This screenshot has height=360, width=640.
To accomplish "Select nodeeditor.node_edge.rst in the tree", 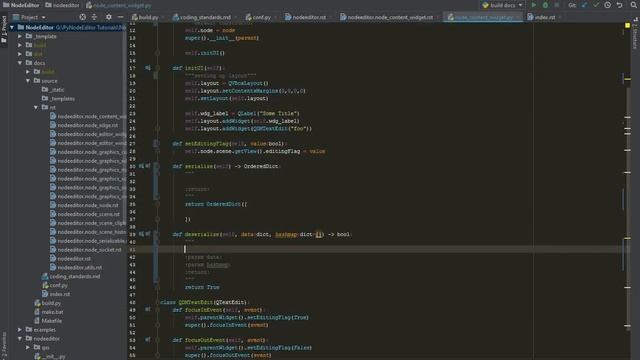I will click(x=88, y=125).
